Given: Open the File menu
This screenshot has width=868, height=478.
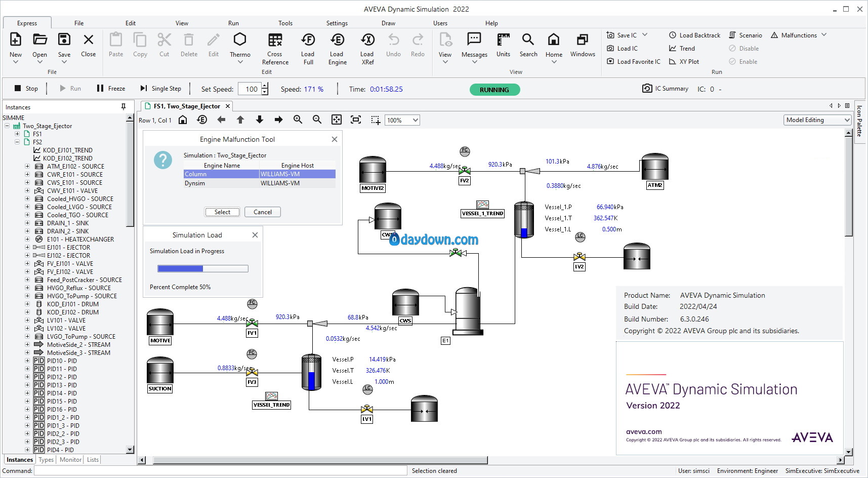Looking at the screenshot, I should coord(79,23).
